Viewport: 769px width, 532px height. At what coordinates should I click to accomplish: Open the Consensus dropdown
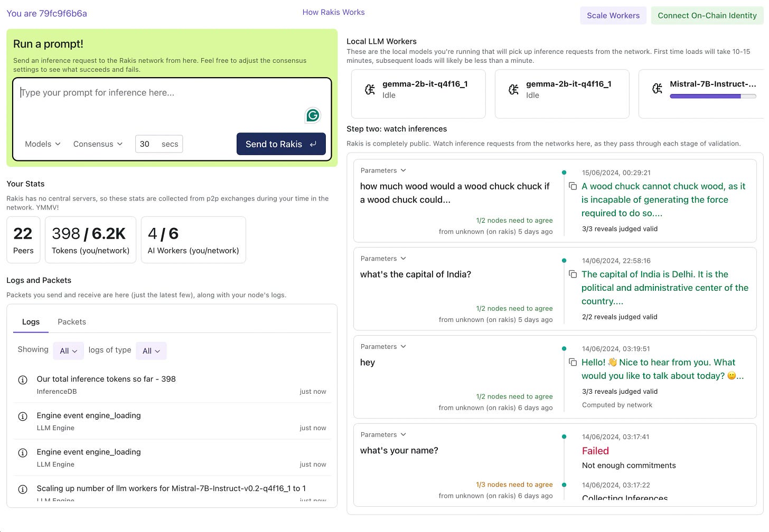pyautogui.click(x=98, y=144)
